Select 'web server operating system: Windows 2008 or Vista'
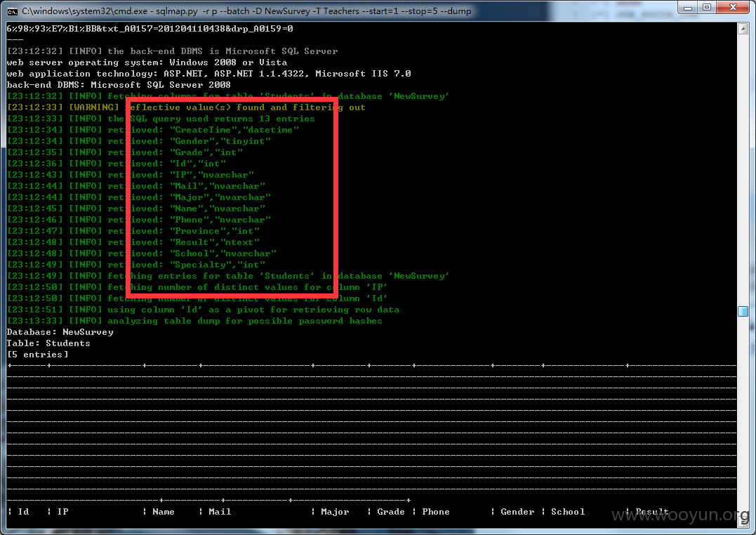 (x=147, y=62)
